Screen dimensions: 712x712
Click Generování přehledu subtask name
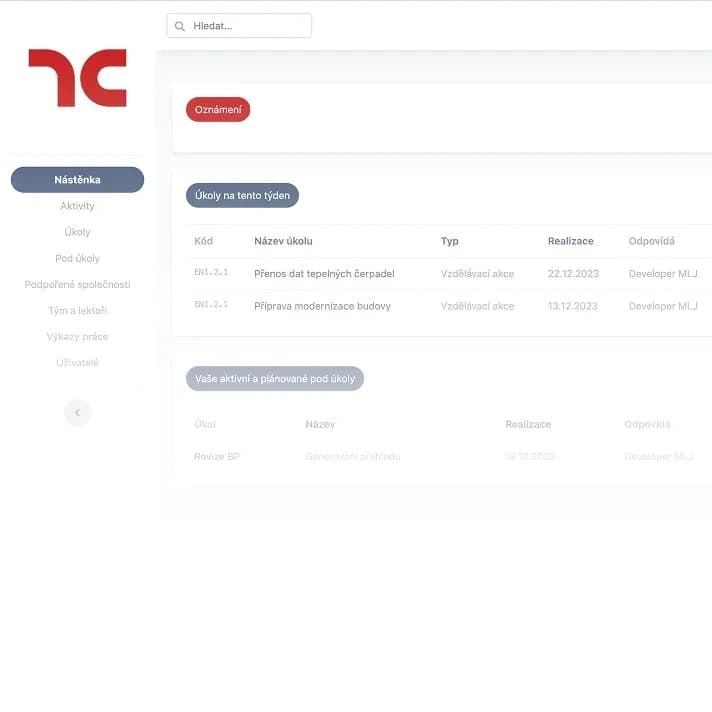pos(353,457)
